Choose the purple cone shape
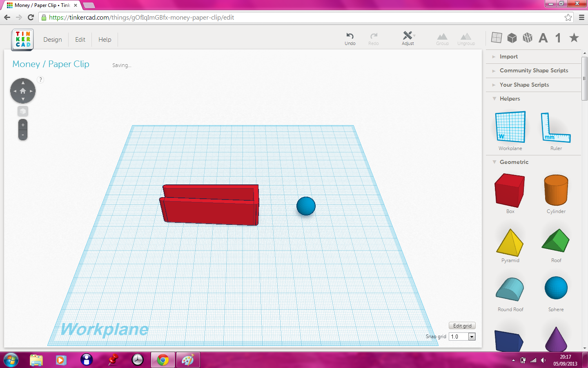 pos(556,339)
